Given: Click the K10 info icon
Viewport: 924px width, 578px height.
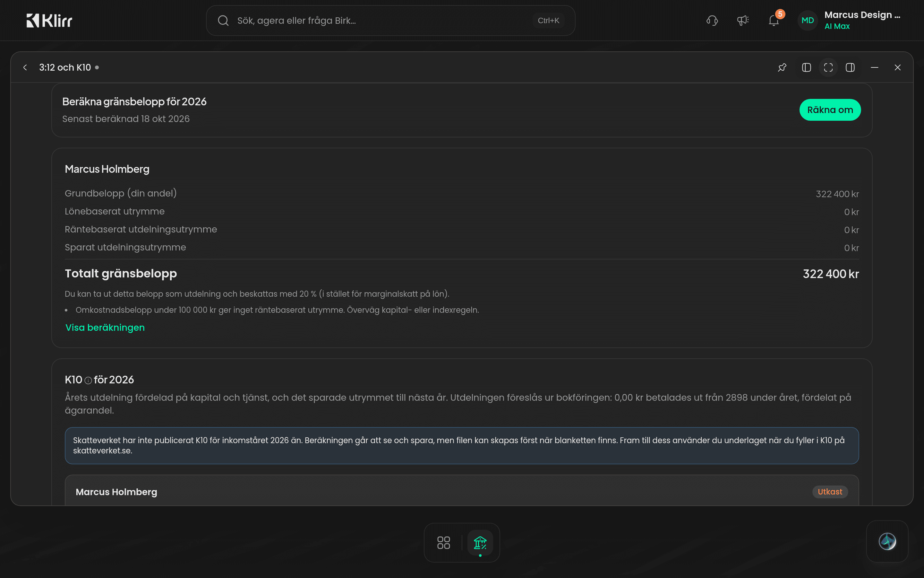Looking at the screenshot, I should click(x=88, y=381).
